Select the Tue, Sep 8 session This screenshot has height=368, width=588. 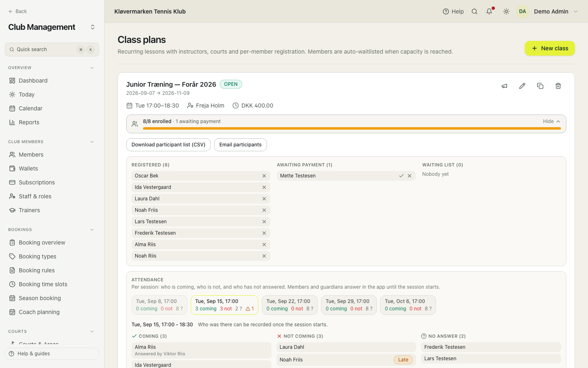point(159,305)
